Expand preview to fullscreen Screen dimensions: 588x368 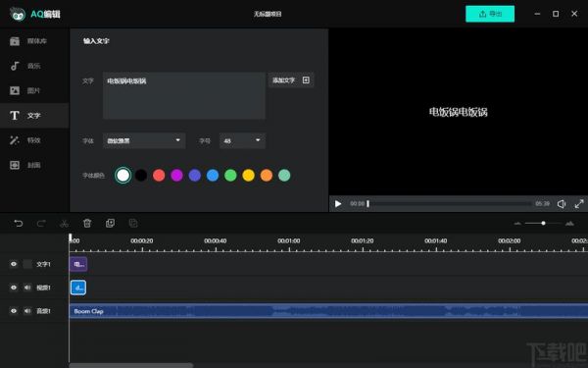point(579,204)
